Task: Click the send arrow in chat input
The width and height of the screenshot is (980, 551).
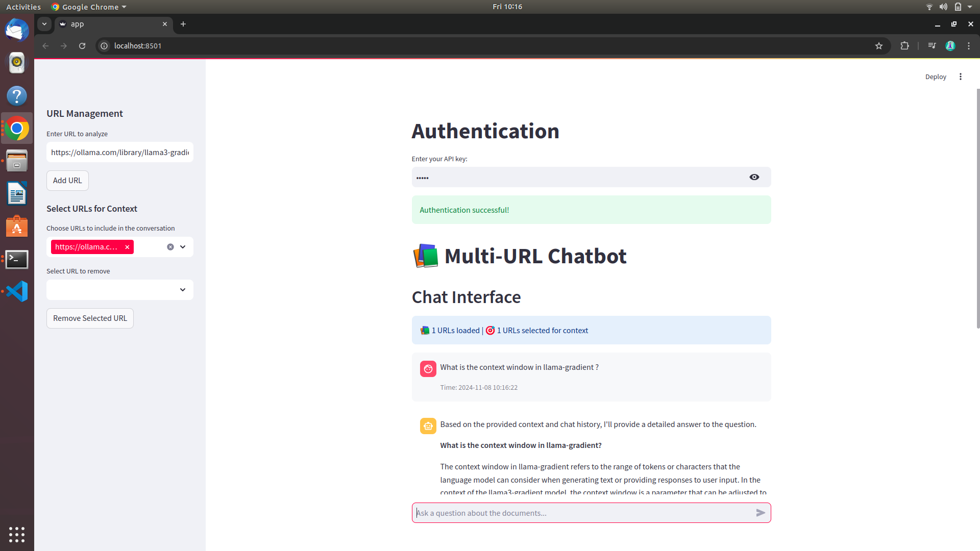Action: tap(761, 513)
